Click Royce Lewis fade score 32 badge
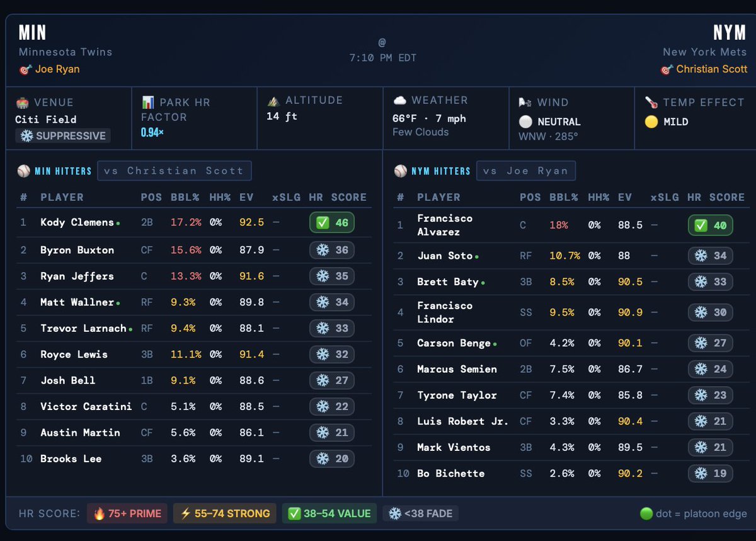Screen dimensions: 756x541 332,355
